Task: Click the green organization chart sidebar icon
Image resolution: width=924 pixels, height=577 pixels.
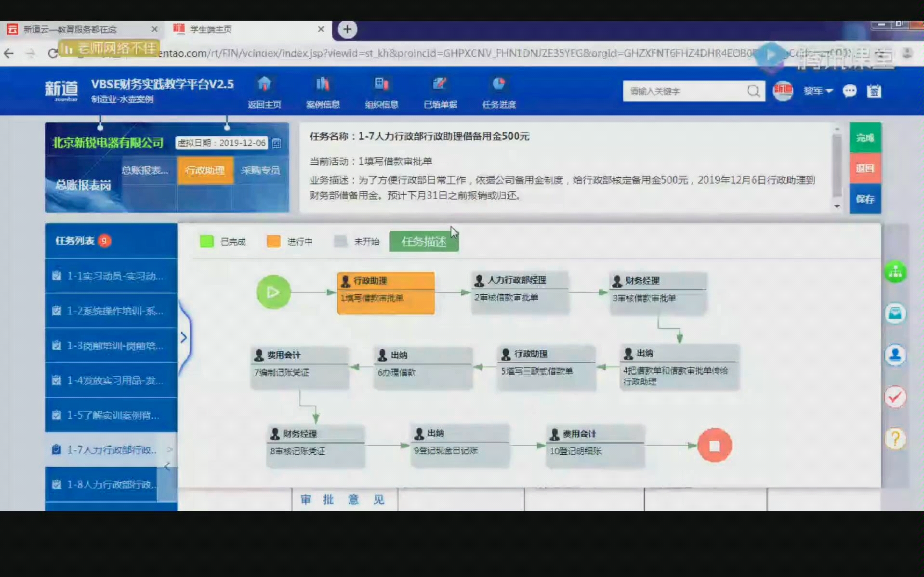Action: [895, 272]
